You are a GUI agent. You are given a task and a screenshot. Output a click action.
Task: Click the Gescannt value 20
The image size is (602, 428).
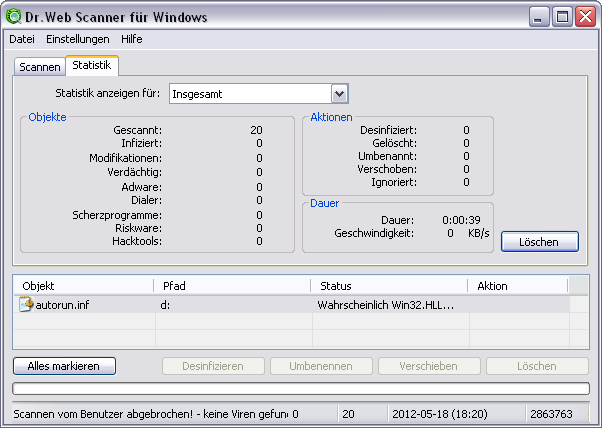point(256,130)
